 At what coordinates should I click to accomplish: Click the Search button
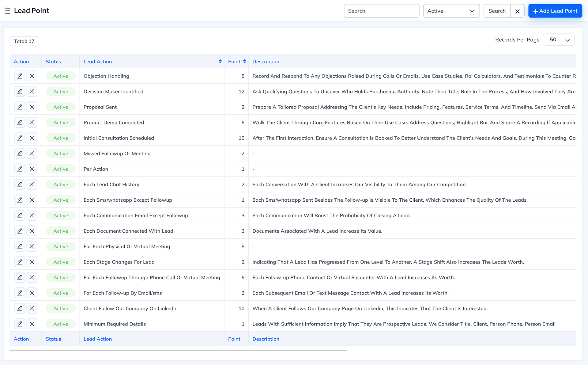497,11
